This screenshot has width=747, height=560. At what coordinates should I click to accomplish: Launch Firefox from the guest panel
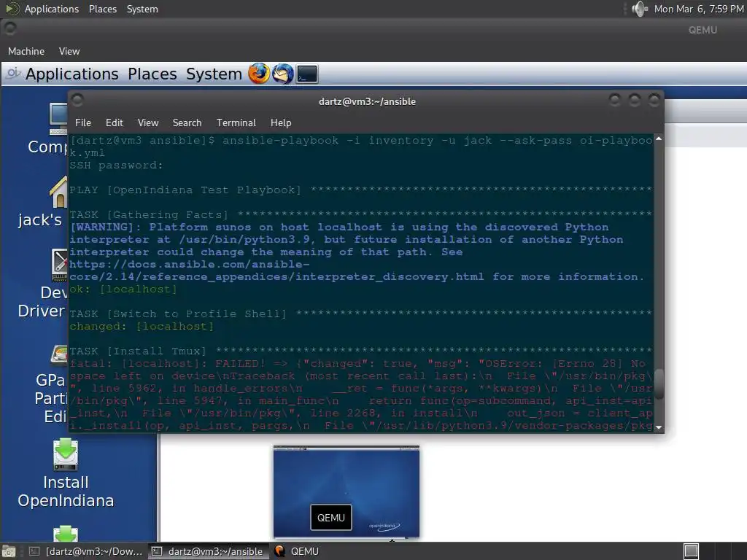point(259,74)
